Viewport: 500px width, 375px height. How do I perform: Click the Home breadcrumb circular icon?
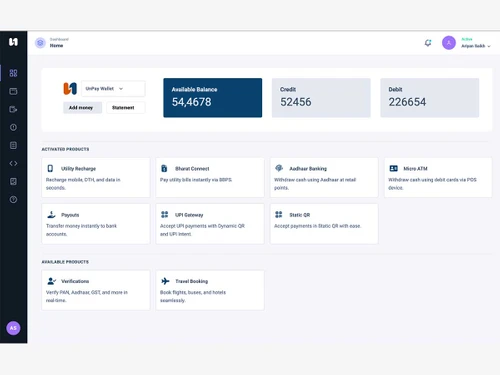tap(40, 43)
